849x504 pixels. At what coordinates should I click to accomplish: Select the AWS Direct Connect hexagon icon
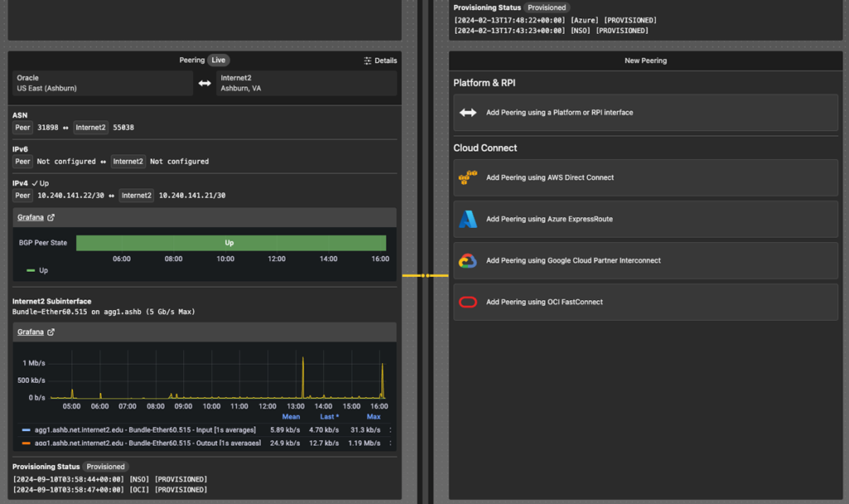[467, 177]
